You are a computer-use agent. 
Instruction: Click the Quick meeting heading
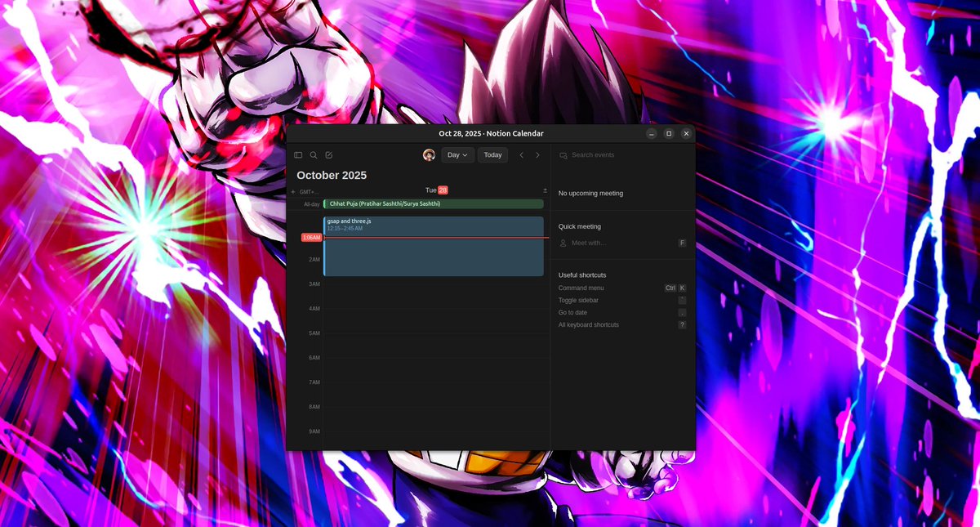pyautogui.click(x=580, y=226)
